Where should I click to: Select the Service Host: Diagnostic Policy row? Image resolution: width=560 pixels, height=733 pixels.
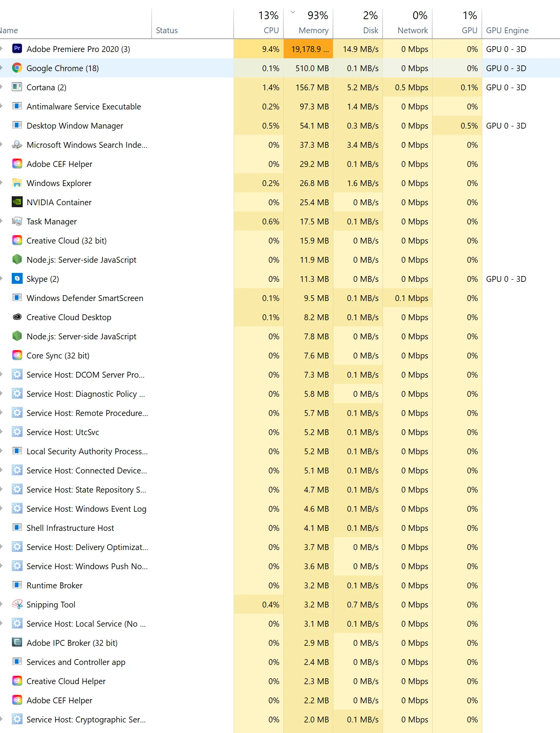280,394
